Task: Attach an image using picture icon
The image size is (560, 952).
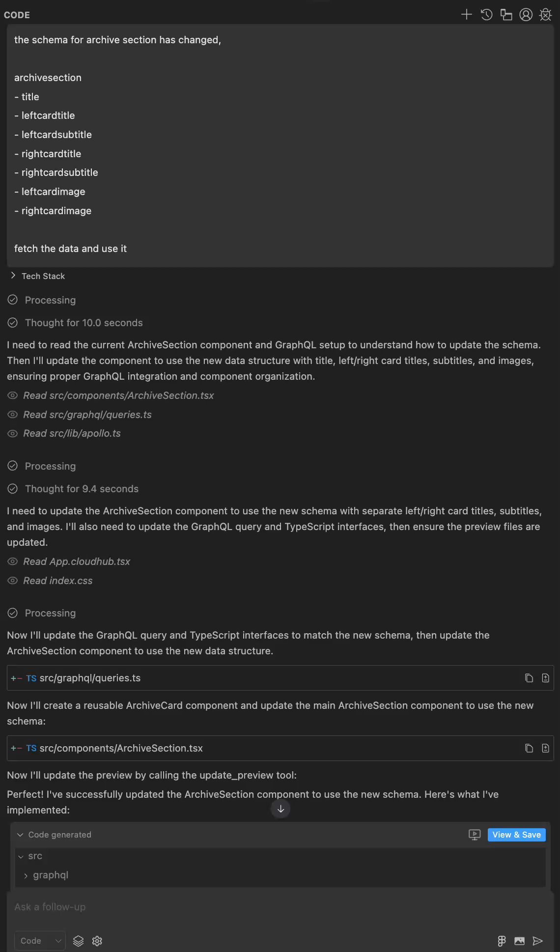Action: click(519, 941)
